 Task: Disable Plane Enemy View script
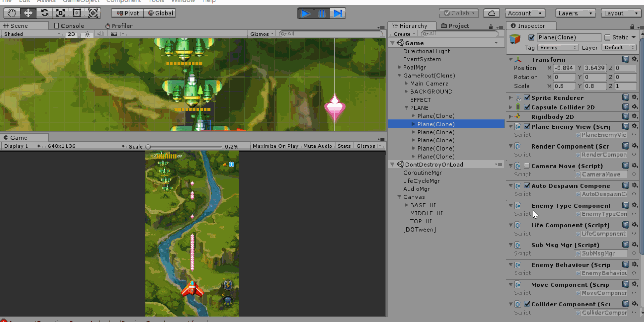tap(527, 127)
